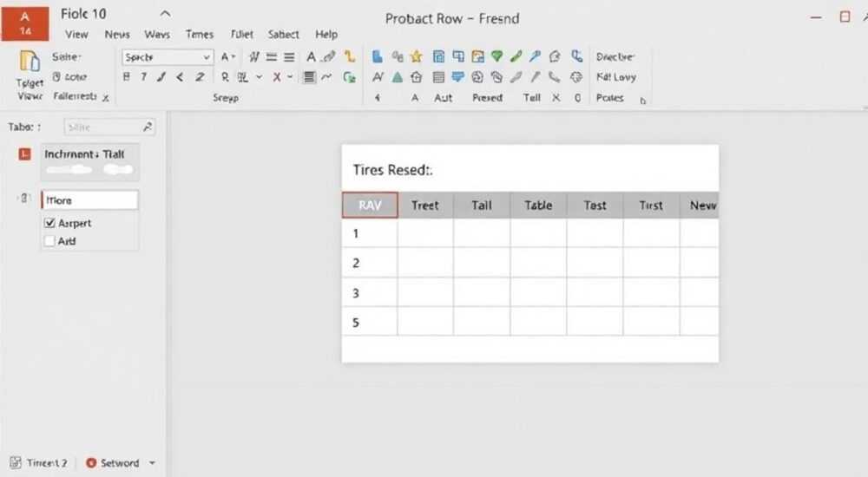This screenshot has width=868, height=477.
Task: Click the Aut button in the ribbon
Action: 443,98
